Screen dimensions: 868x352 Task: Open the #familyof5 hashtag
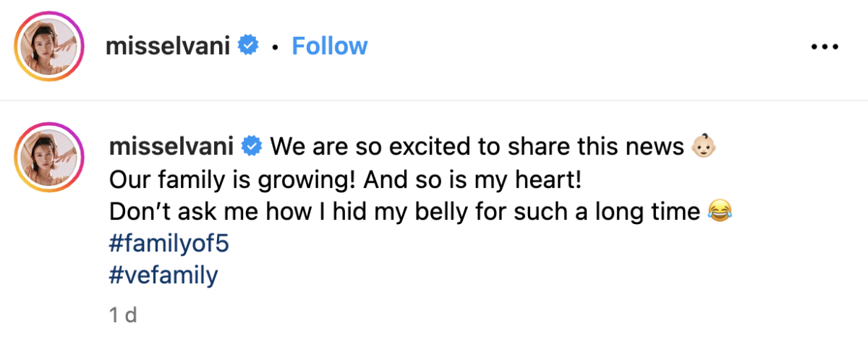(x=168, y=244)
